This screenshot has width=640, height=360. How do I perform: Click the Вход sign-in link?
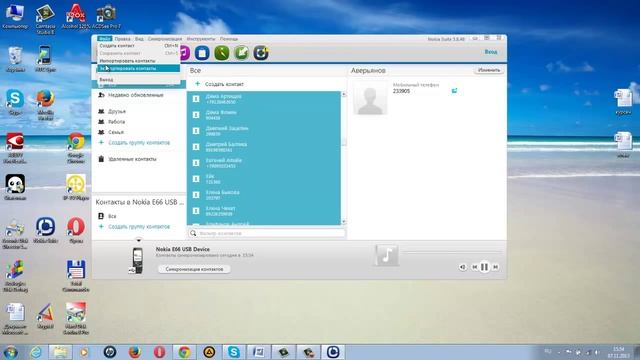[x=491, y=52]
